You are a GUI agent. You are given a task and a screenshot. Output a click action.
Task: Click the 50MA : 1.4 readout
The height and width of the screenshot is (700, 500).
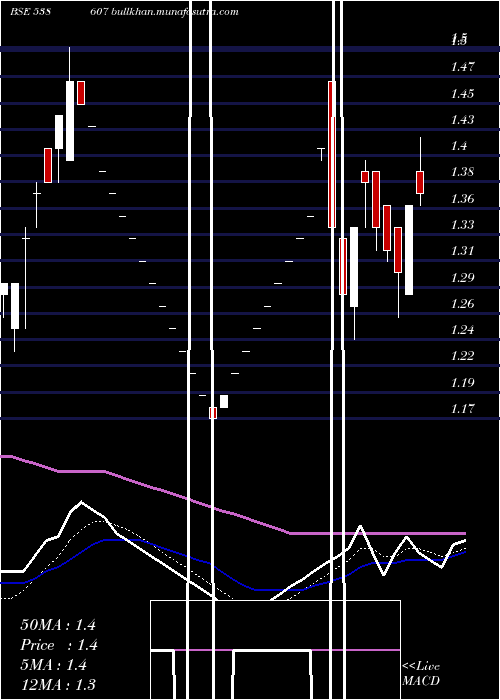(58, 625)
